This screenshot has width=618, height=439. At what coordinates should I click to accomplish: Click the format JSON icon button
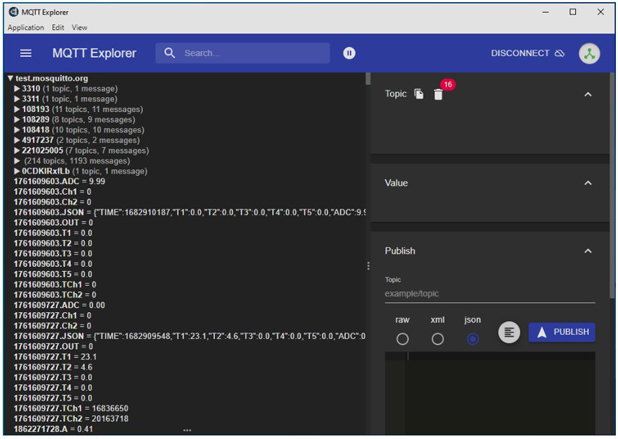(x=509, y=332)
